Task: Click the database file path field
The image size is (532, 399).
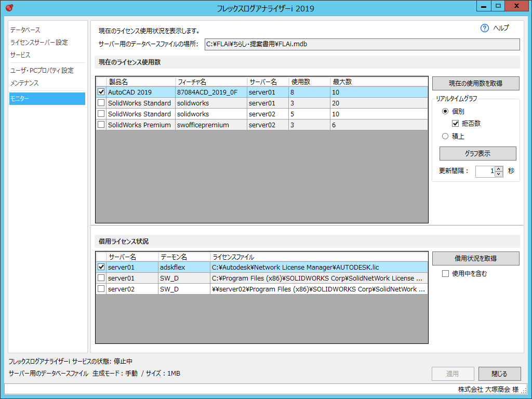Action: click(362, 45)
